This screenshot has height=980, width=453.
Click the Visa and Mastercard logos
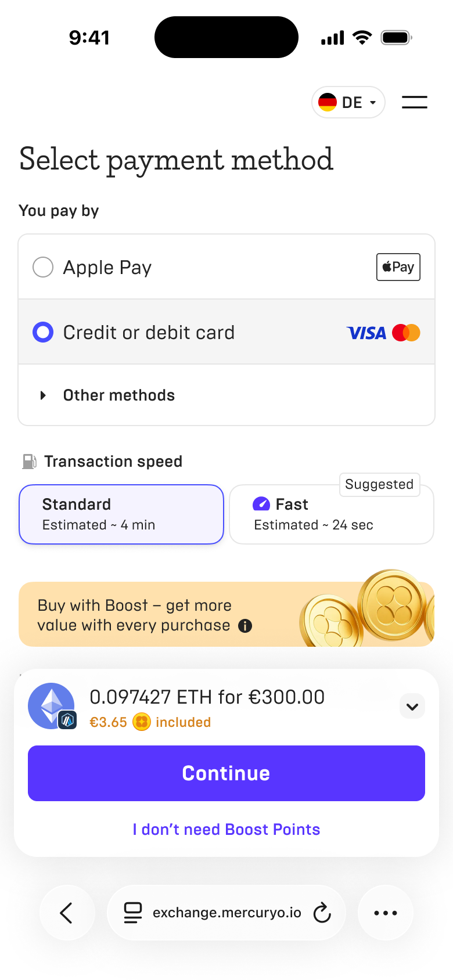(x=383, y=333)
